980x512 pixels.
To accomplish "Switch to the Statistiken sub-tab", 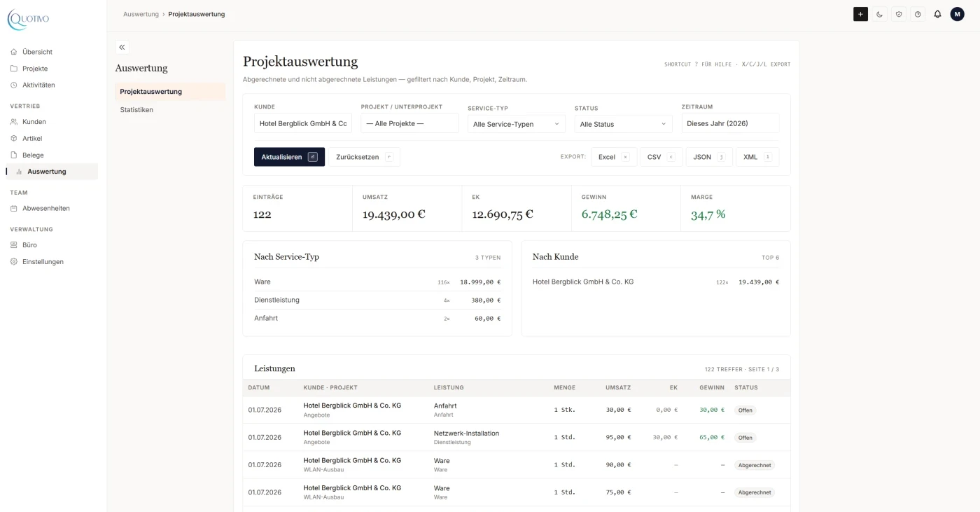I will 170,110.
